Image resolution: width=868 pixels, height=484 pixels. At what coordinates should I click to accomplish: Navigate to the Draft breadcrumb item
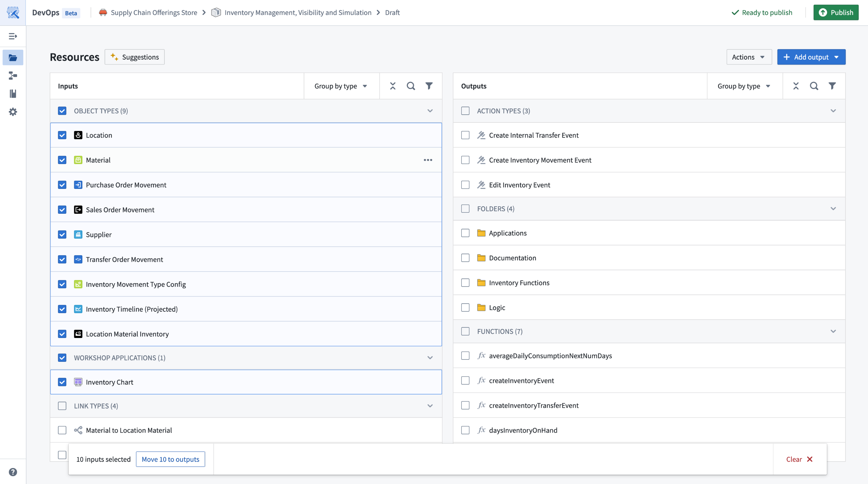[x=391, y=12]
